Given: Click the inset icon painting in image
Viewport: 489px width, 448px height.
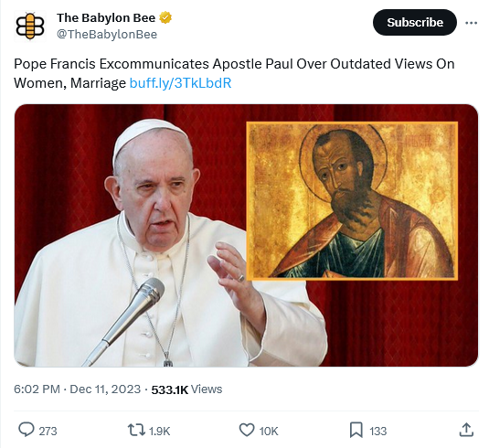Looking at the screenshot, I should (x=352, y=201).
